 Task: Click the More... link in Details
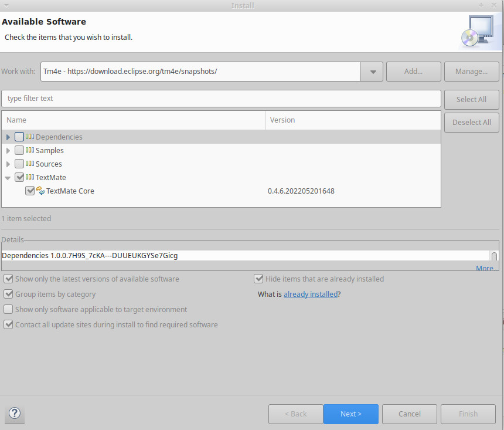[x=487, y=268]
